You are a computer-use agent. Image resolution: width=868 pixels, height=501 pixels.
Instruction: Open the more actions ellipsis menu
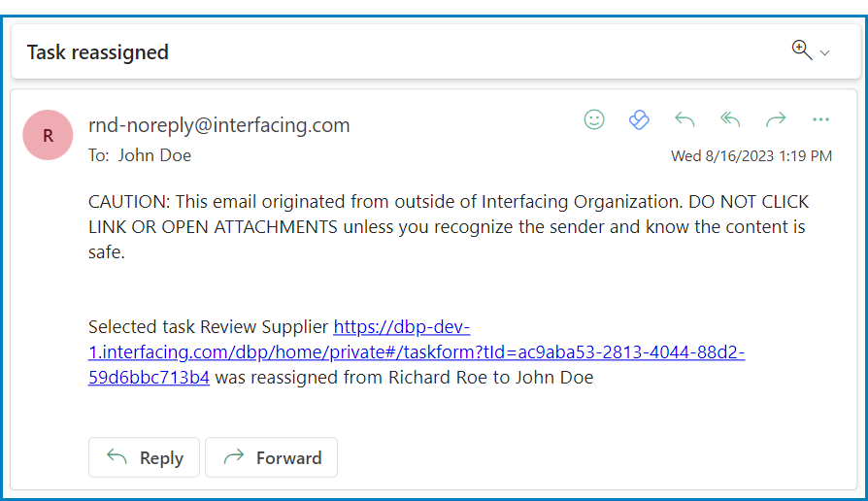click(x=820, y=119)
